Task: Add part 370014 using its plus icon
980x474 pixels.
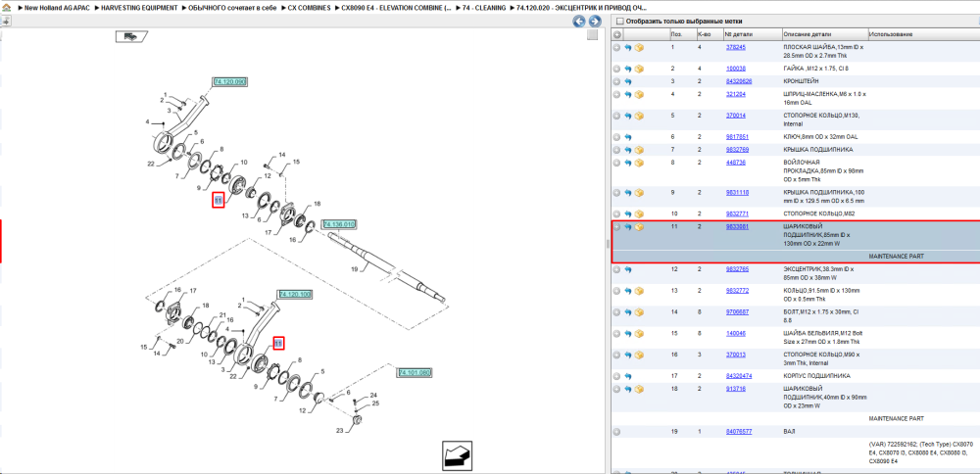Action: pyautogui.click(x=616, y=116)
